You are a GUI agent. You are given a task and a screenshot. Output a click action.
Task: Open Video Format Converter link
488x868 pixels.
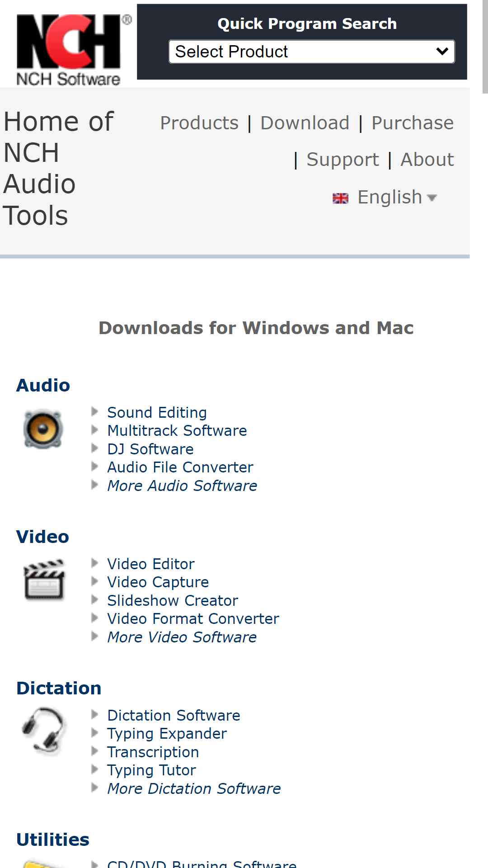click(x=193, y=618)
